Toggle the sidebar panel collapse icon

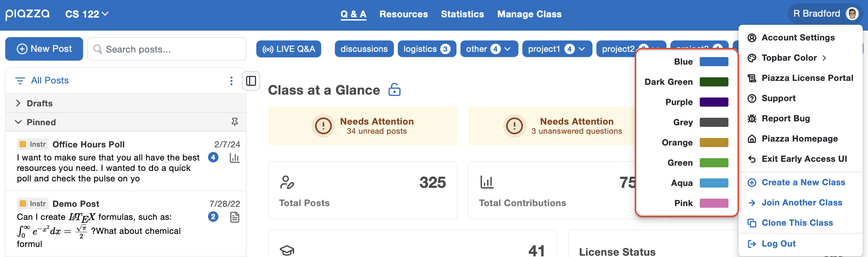point(251,81)
